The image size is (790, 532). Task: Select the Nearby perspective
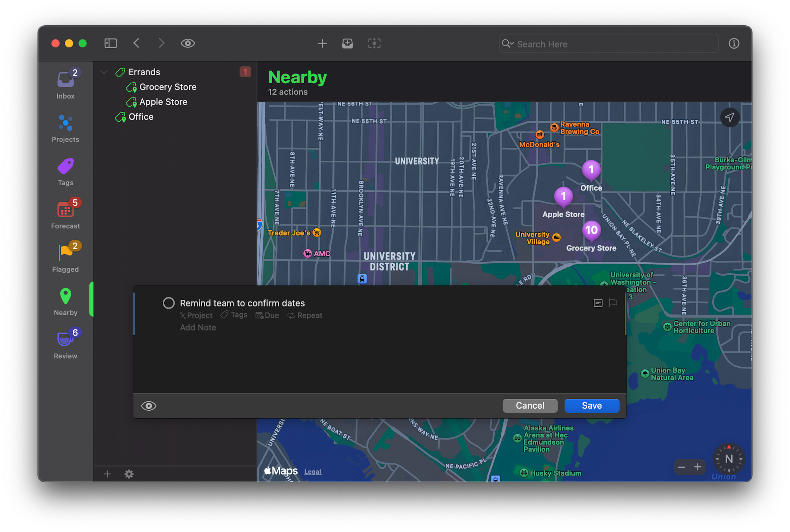66,301
